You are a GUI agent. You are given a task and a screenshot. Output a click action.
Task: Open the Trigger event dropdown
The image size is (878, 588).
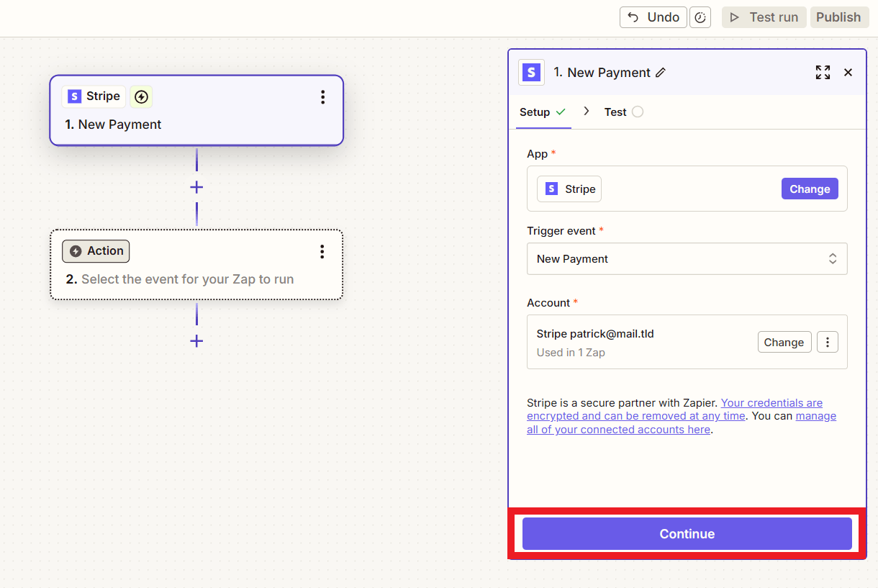pyautogui.click(x=687, y=259)
